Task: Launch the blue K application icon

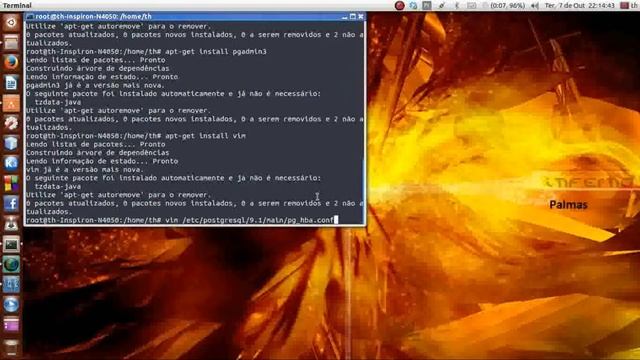Action: [x=11, y=163]
